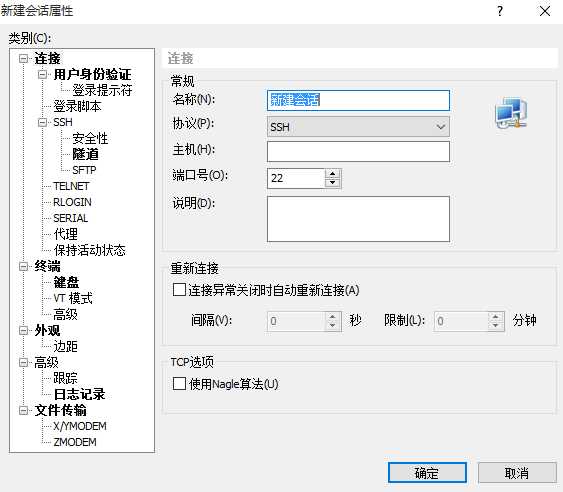This screenshot has width=563, height=492.
Task: Collapse the 用户身份验证 tree node
Action: pos(42,75)
